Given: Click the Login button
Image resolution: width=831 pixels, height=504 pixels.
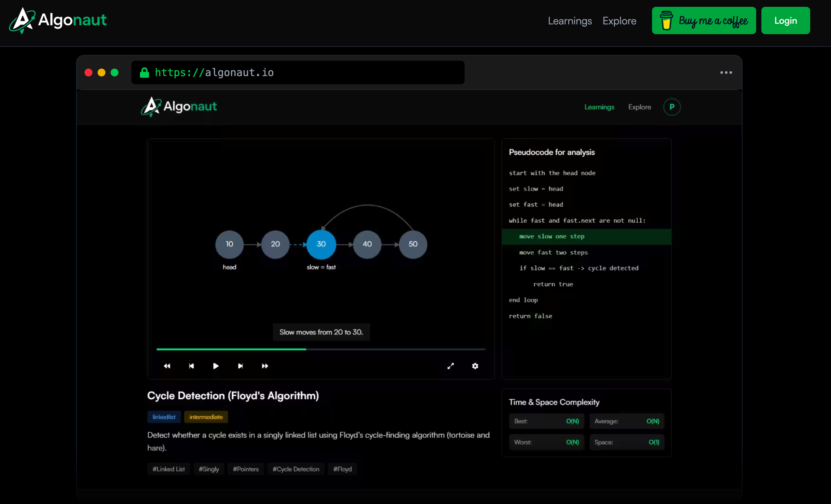Looking at the screenshot, I should [785, 20].
